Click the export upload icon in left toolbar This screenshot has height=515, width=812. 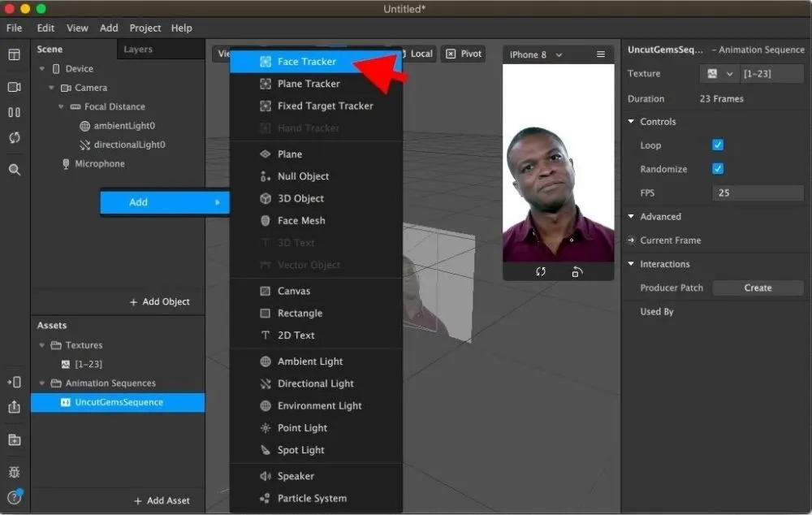click(14, 407)
